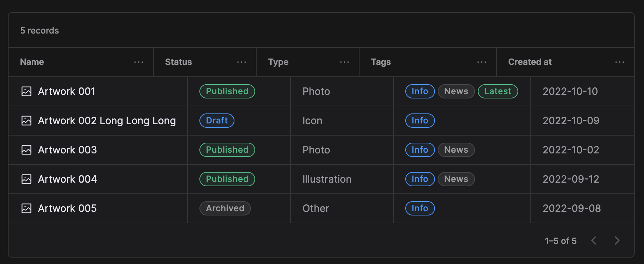The image size is (644, 264).
Task: Click the image icon beside Artwork 004
Action: [x=26, y=179]
